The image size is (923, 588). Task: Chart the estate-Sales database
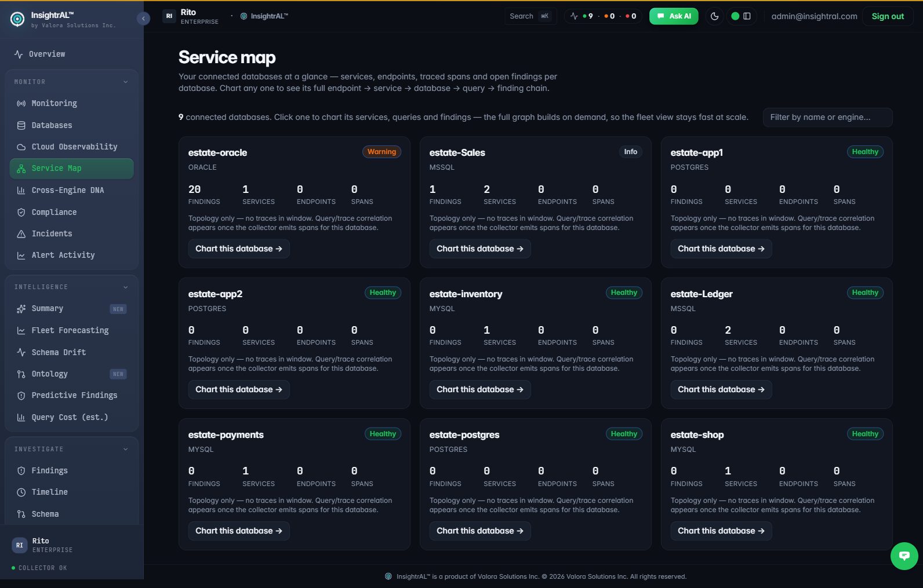click(x=480, y=249)
